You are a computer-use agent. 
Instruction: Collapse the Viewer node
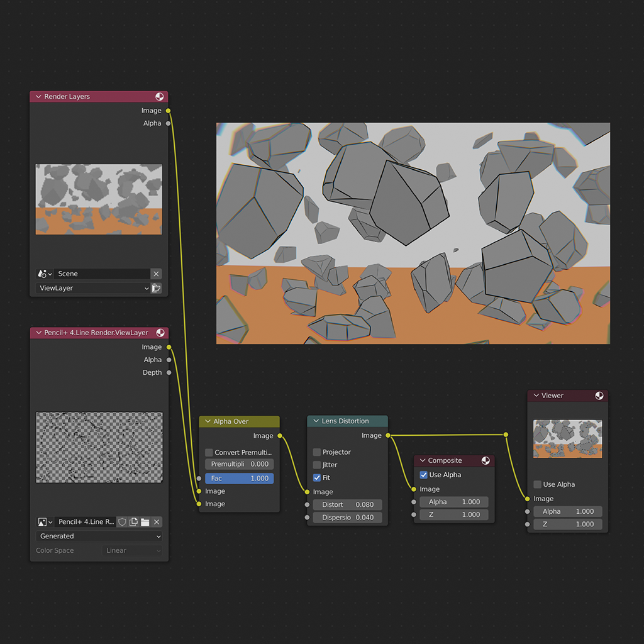pos(536,396)
